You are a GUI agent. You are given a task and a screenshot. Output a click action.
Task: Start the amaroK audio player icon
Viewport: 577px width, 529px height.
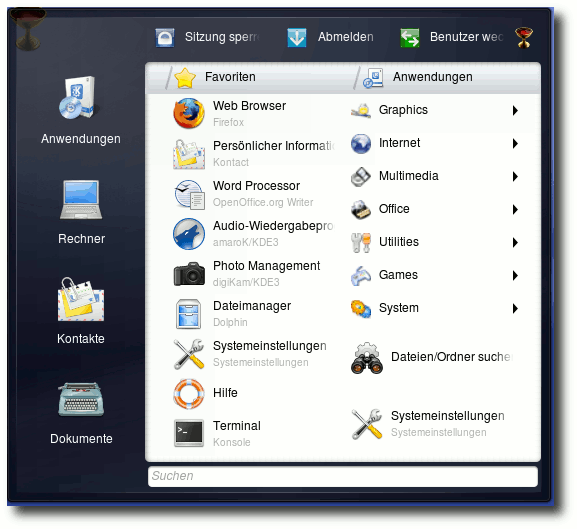coord(189,234)
